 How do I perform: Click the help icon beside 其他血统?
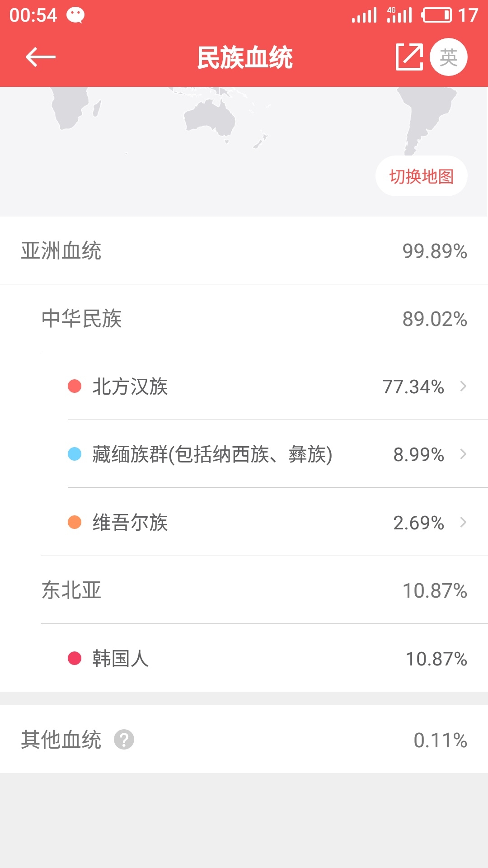click(x=124, y=740)
